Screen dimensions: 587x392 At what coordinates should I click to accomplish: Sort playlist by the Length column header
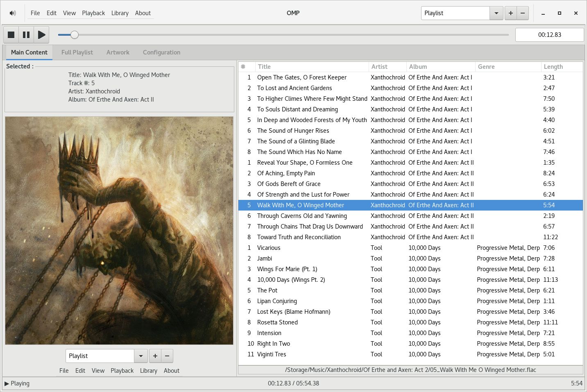coord(562,67)
